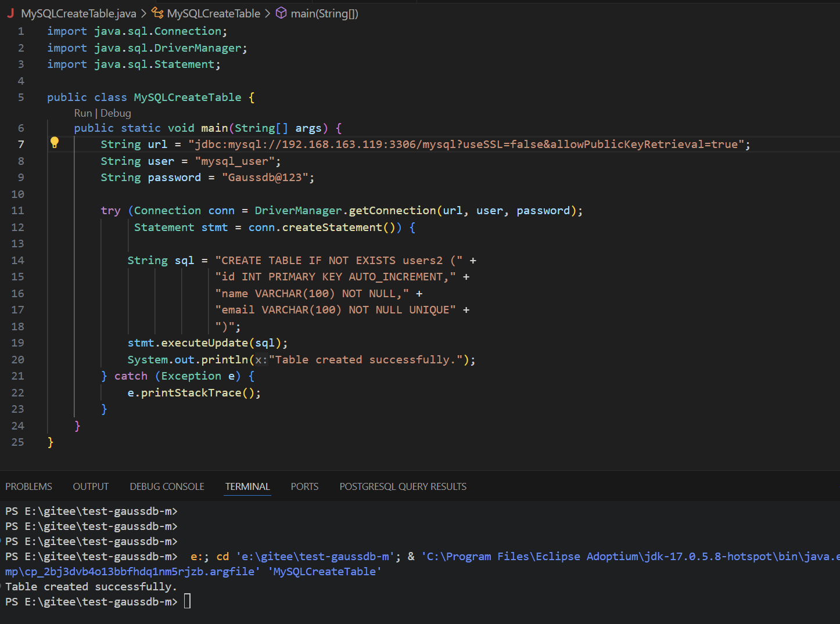Click line number 14 in the gutter
This screenshot has height=624, width=840.
tap(17, 260)
